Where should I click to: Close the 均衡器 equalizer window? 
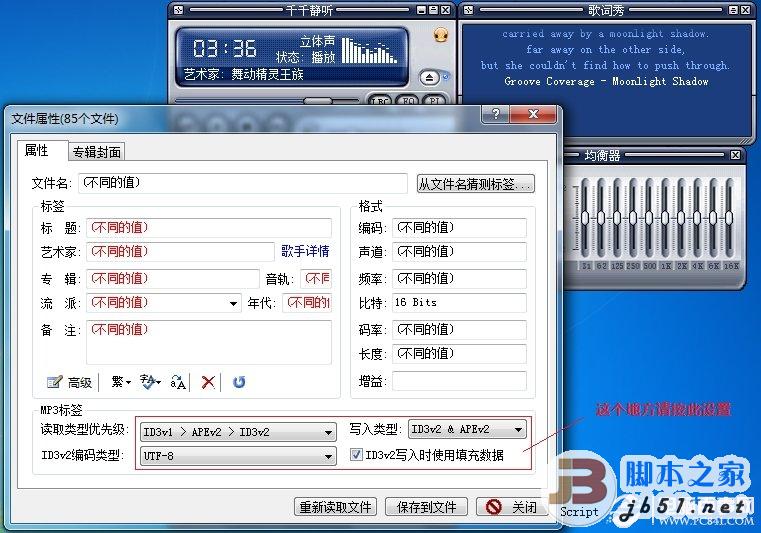[735, 155]
